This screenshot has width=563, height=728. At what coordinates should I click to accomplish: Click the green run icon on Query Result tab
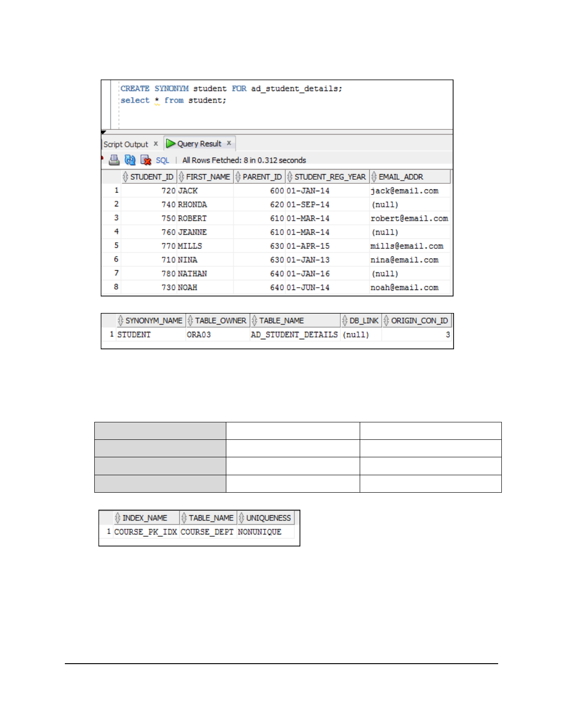pos(171,143)
